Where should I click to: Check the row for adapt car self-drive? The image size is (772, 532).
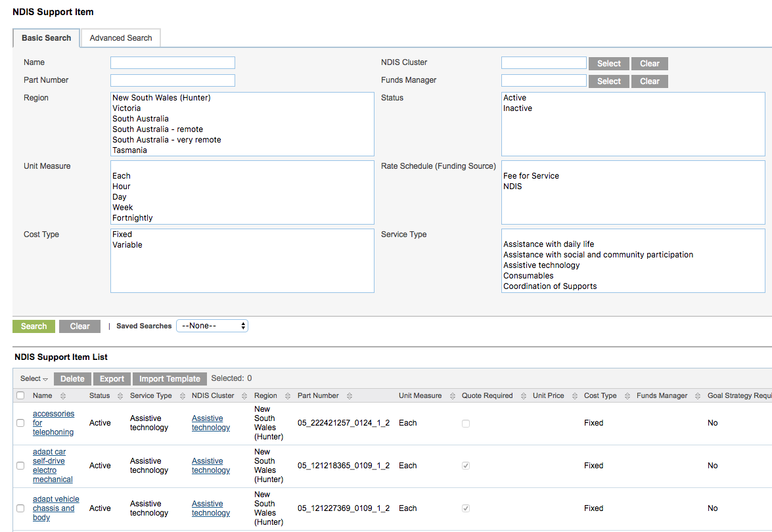[20, 466]
